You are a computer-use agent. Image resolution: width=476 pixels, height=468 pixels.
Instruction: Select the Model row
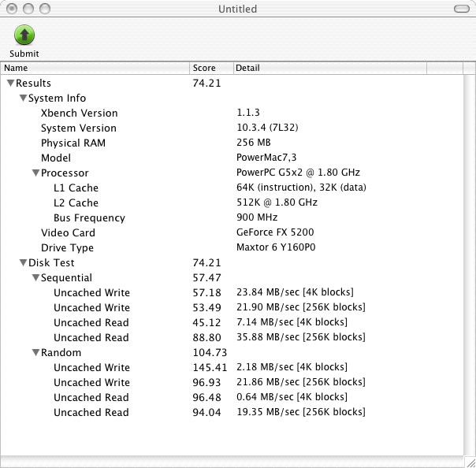[232, 158]
